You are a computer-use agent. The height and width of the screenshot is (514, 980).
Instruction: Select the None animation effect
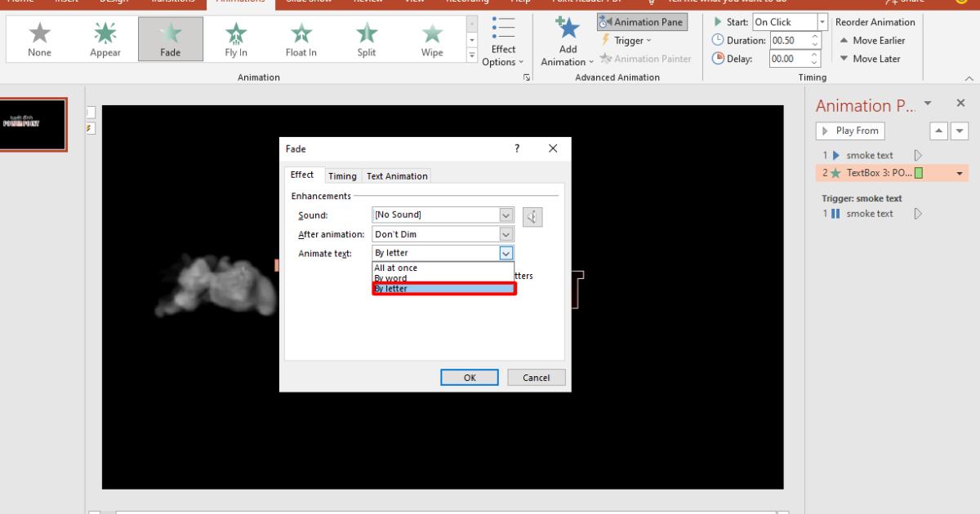(39, 39)
